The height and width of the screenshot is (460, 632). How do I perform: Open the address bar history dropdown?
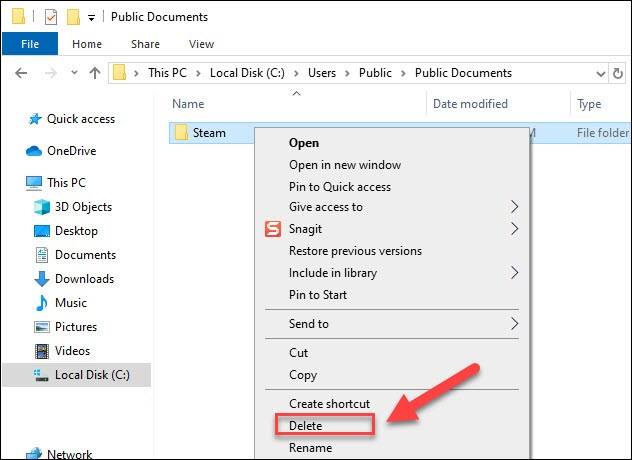click(601, 74)
